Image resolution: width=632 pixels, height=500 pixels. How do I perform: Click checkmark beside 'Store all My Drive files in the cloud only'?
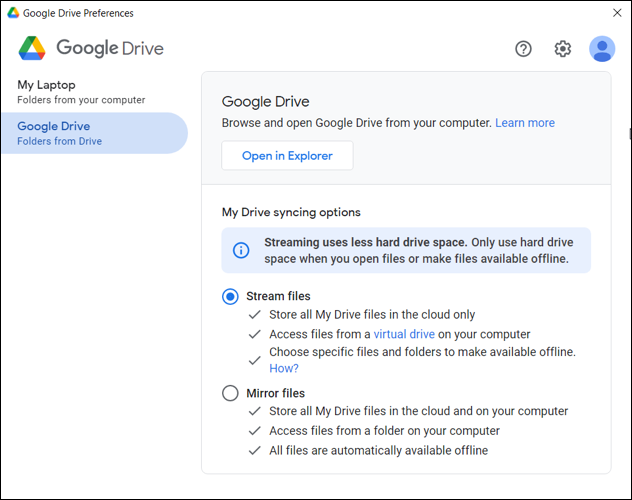click(x=255, y=315)
